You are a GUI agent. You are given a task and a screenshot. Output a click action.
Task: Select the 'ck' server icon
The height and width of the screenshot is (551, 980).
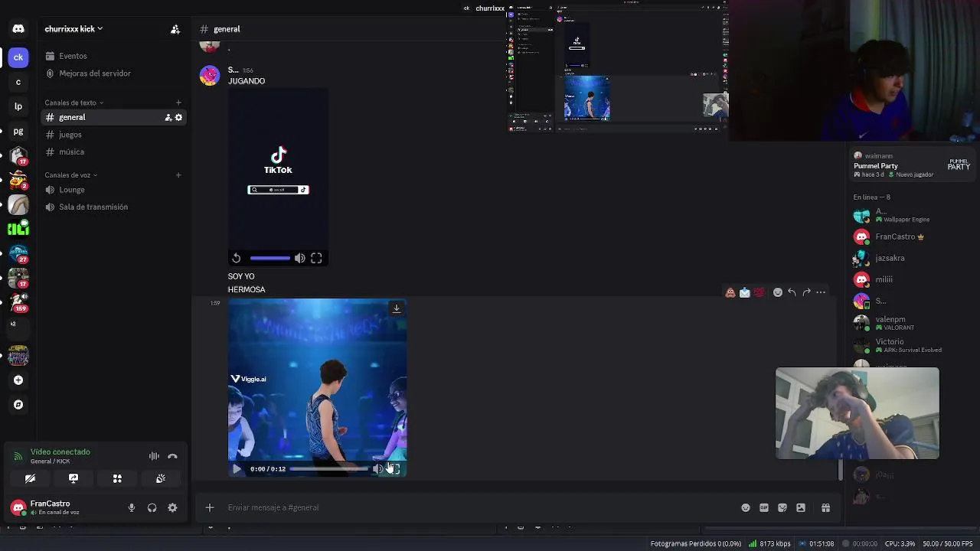coord(18,57)
